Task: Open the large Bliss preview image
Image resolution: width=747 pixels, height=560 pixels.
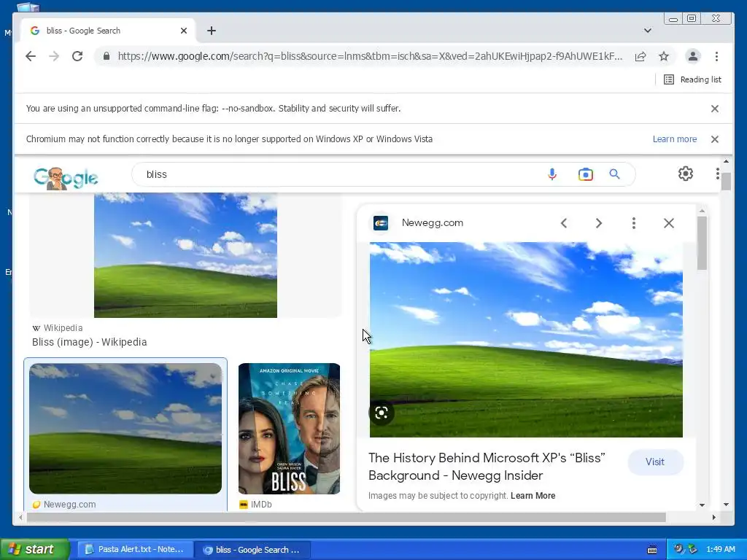Action: [x=526, y=340]
